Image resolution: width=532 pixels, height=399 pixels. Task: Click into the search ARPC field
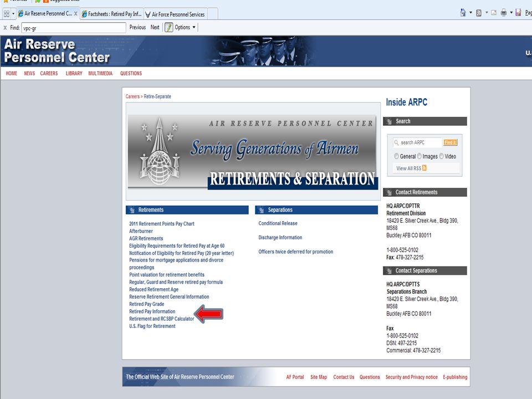[x=418, y=142]
